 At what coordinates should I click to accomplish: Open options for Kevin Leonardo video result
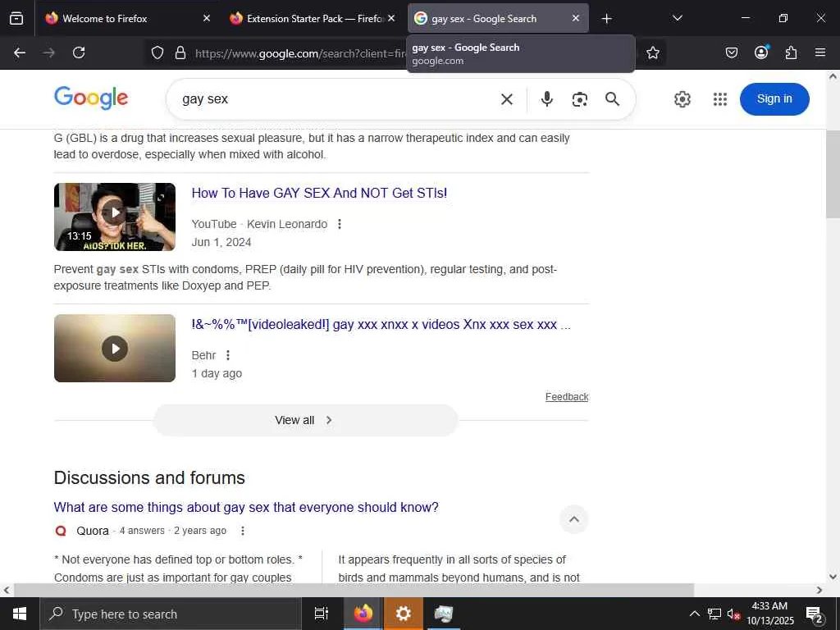[339, 224]
